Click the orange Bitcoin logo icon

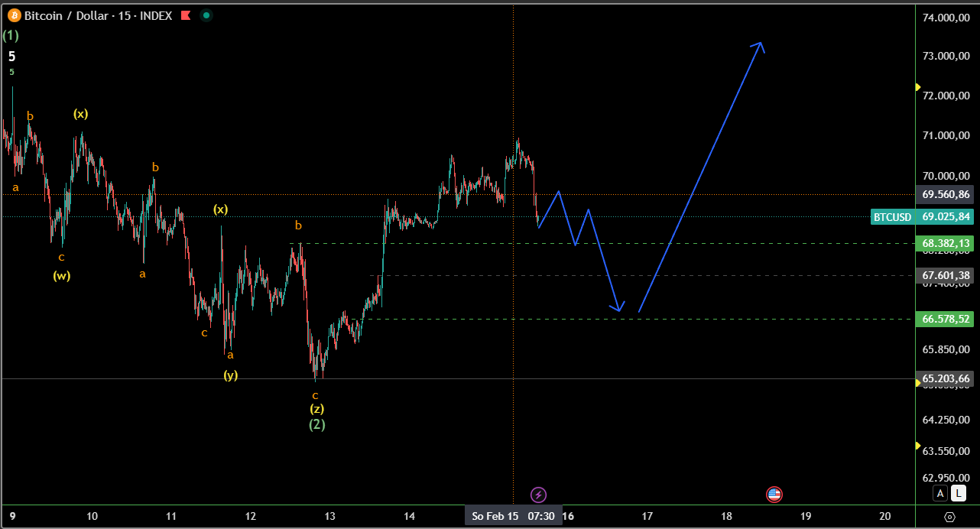coord(14,15)
